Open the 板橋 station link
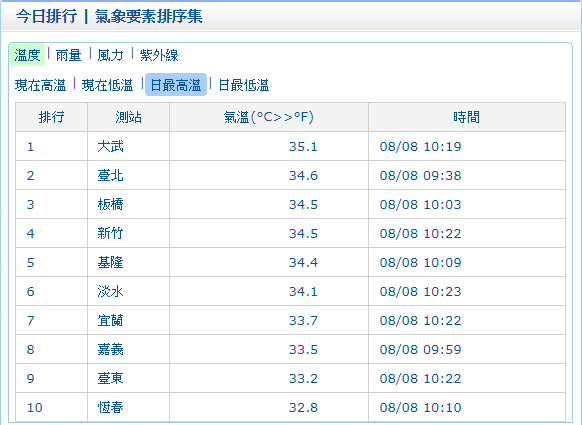Image resolution: width=582 pixels, height=425 pixels. pyautogui.click(x=110, y=204)
